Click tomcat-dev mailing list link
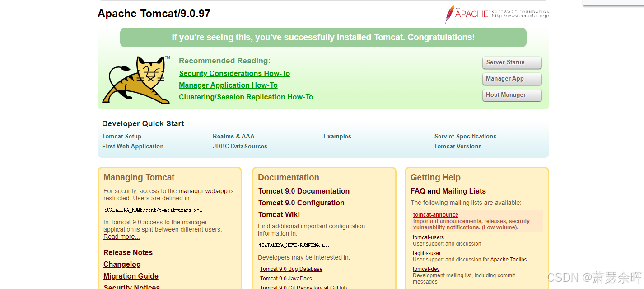Image resolution: width=644 pixels, height=289 pixels. tap(426, 269)
